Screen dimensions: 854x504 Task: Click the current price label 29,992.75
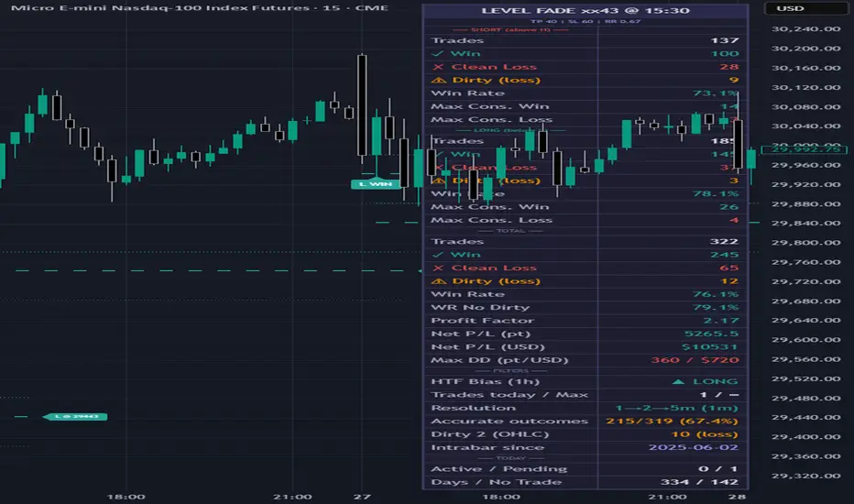(x=805, y=149)
